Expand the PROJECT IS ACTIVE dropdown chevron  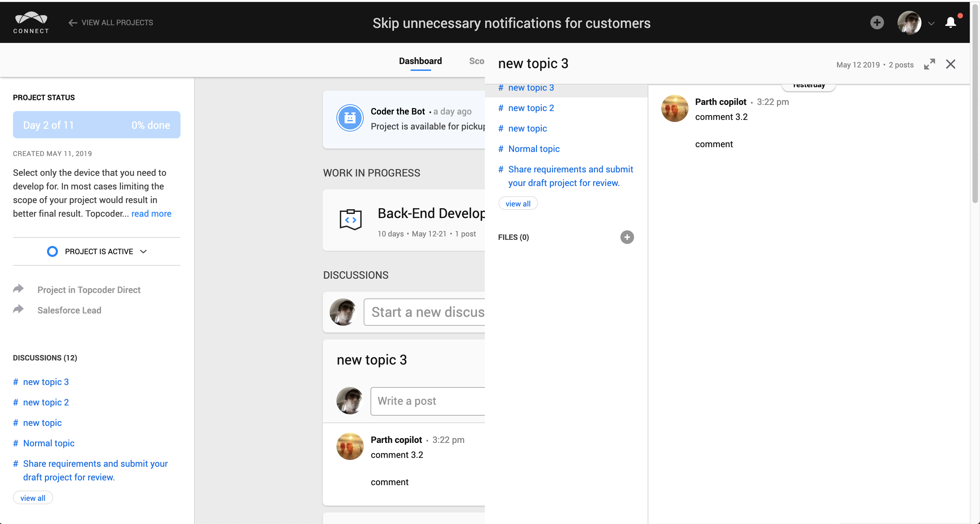tap(143, 251)
